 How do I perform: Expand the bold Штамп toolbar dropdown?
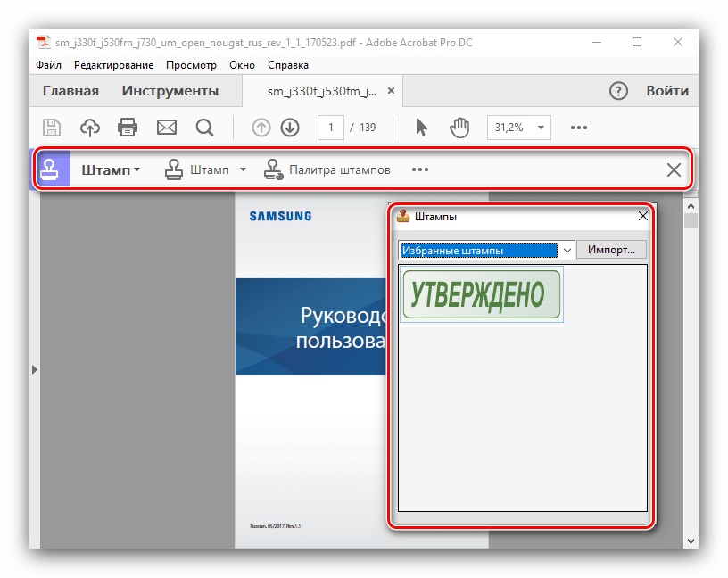click(x=111, y=169)
